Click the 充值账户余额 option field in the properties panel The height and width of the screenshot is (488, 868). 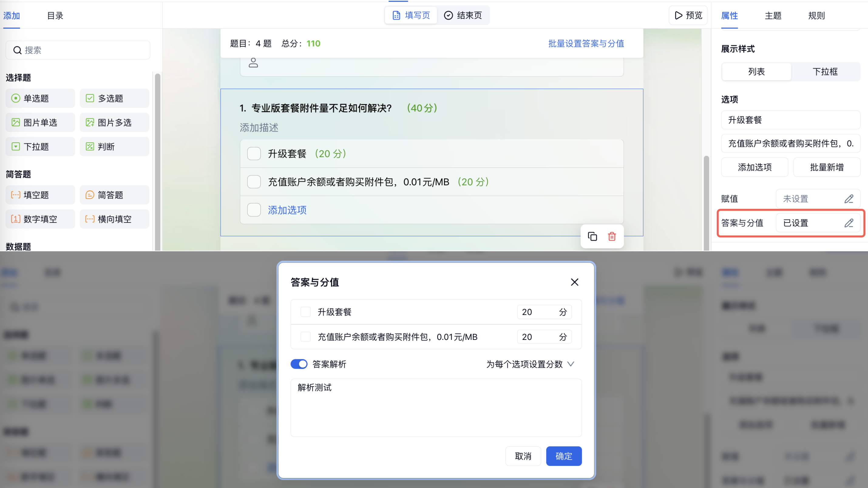pos(791,144)
